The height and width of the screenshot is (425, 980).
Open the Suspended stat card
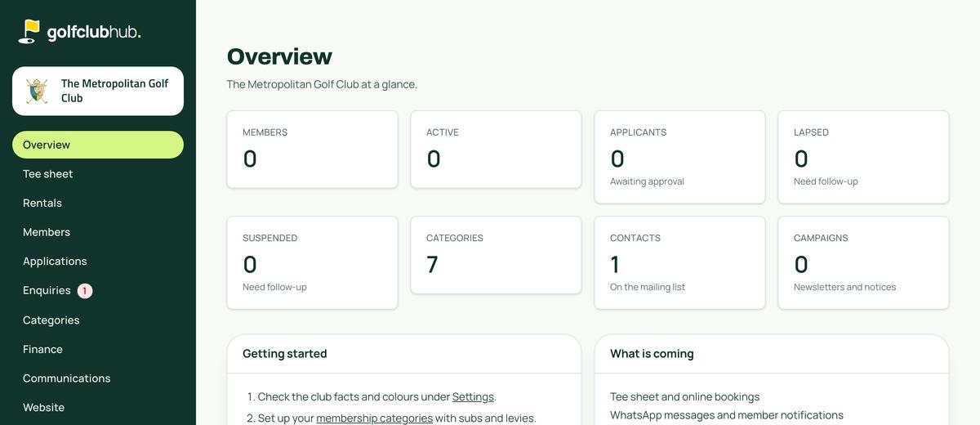312,262
